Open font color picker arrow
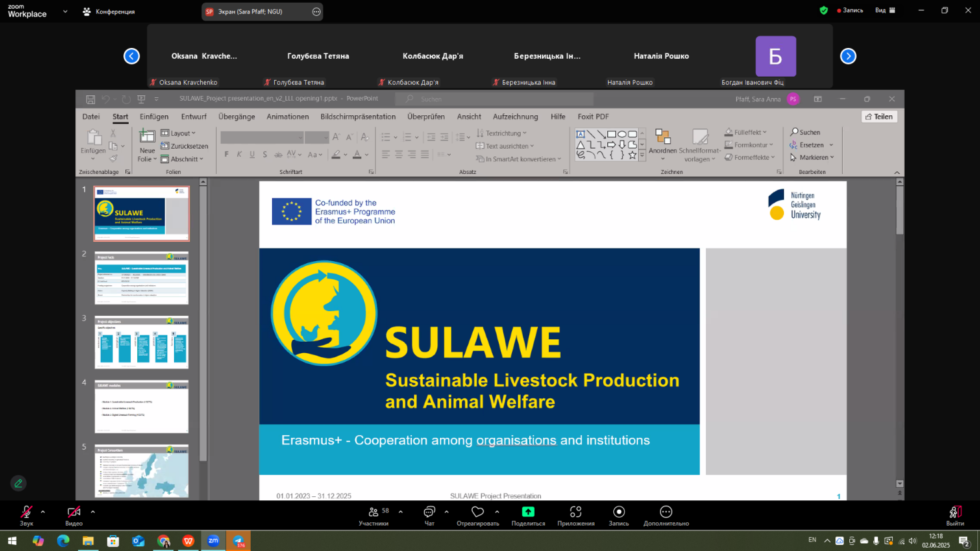The height and width of the screenshot is (551, 980). [x=367, y=155]
